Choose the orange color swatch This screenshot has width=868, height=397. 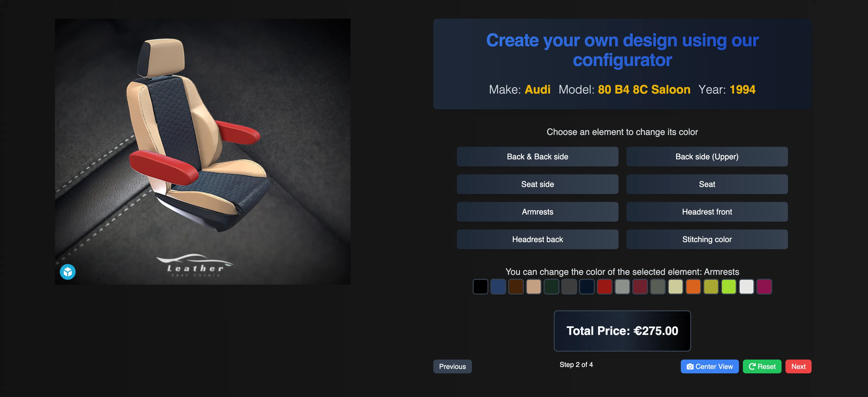[693, 286]
